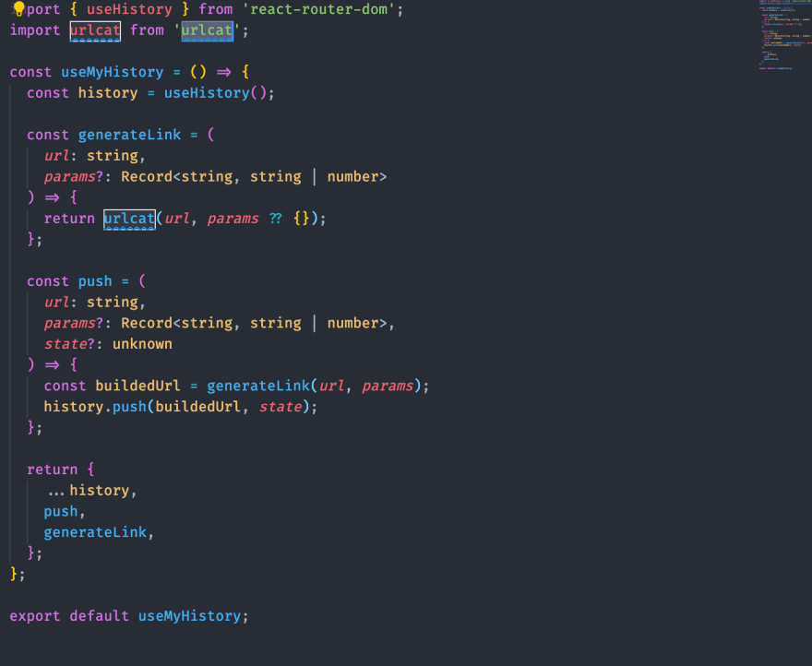The width and height of the screenshot is (812, 666).
Task: Click the lightbulb quick-fix icon
Action: click(x=18, y=9)
